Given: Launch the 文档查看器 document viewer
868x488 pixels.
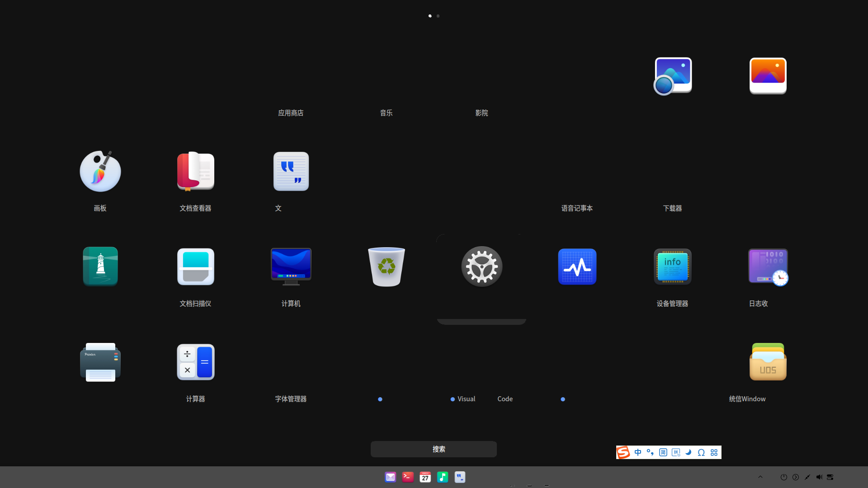Looking at the screenshot, I should click(x=195, y=172).
